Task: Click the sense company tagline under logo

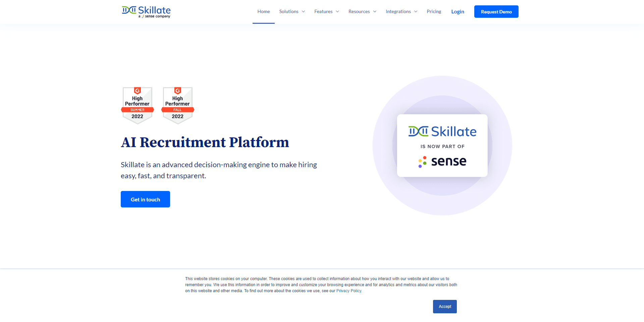Action: [154, 16]
